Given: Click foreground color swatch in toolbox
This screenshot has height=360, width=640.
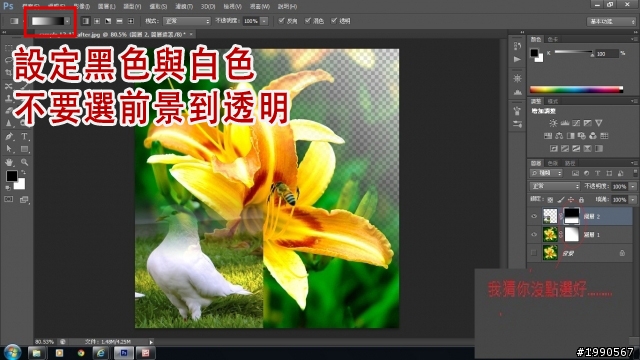Looking at the screenshot, I should pyautogui.click(x=11, y=176).
